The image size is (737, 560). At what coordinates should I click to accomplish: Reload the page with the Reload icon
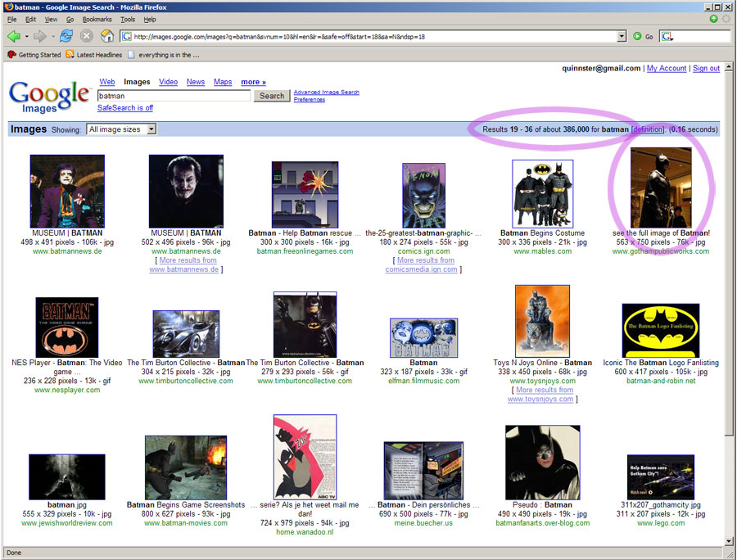click(x=66, y=36)
